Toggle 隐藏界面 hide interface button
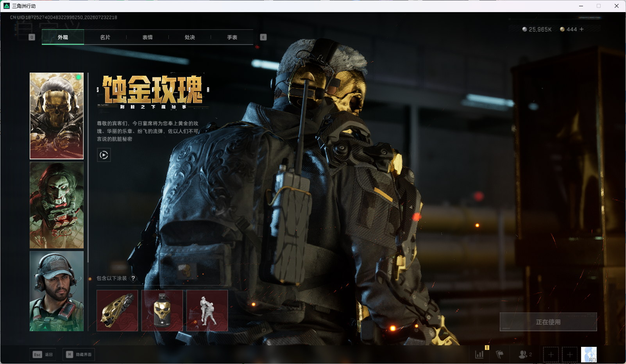 pos(79,355)
